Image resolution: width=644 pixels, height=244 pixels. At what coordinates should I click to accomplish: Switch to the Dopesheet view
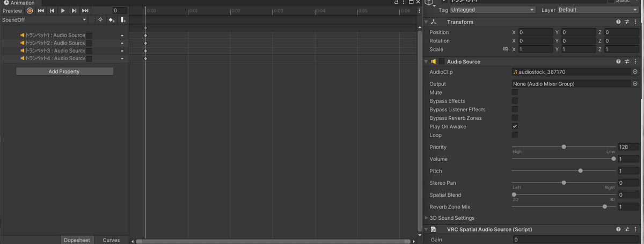click(77, 240)
